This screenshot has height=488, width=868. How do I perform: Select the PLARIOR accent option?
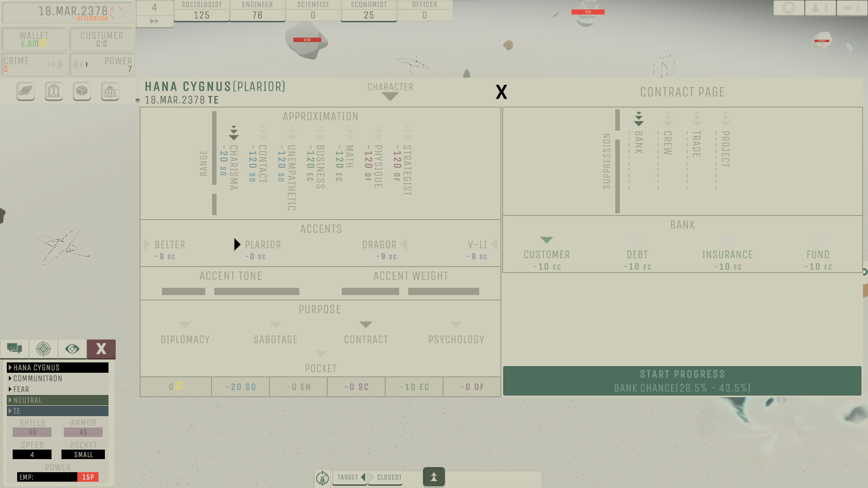coord(264,244)
